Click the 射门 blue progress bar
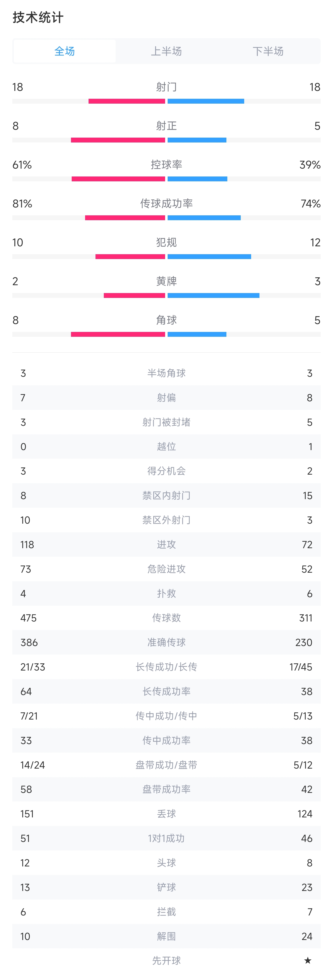Viewport: 333px width, 980px height. pyautogui.click(x=206, y=101)
